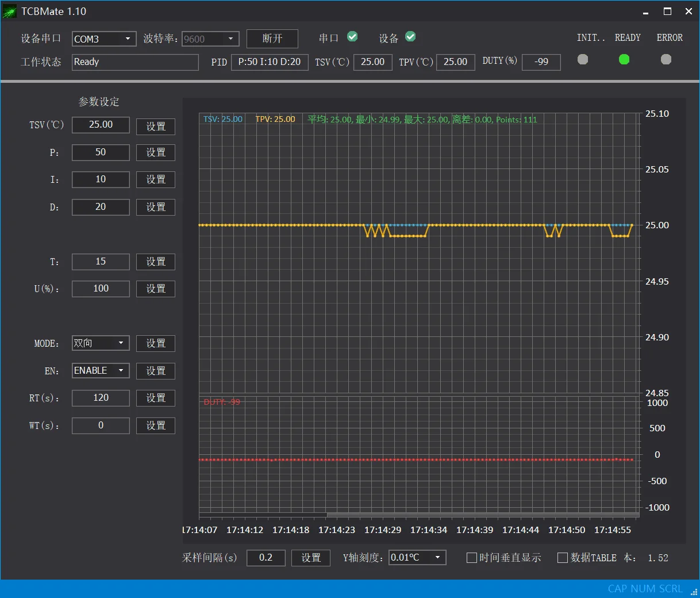Click 设置 button for sampling interval
Image resolution: width=700 pixels, height=598 pixels.
click(310, 558)
